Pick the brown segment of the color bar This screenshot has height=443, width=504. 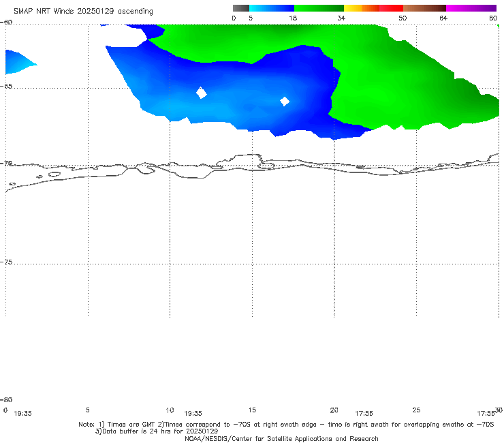424,8
